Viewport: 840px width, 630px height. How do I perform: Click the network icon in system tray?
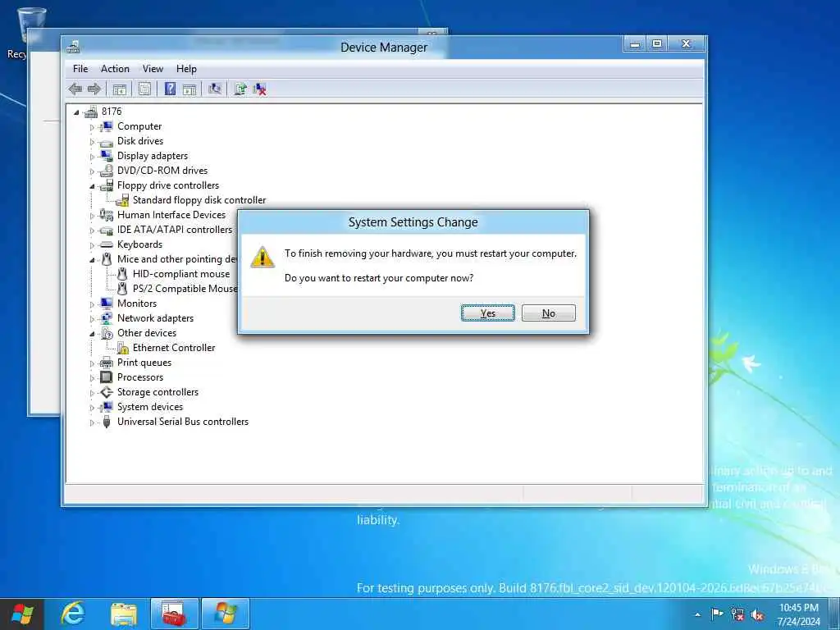pyautogui.click(x=737, y=615)
